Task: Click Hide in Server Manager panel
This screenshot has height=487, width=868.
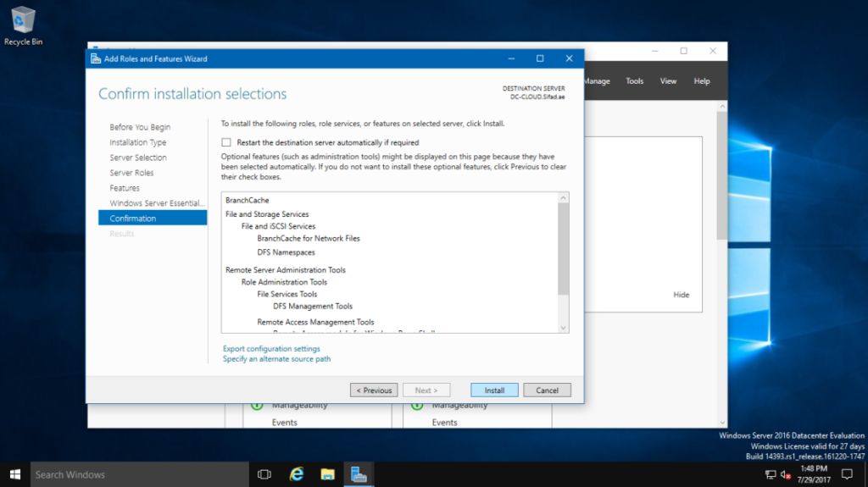Action: (681, 295)
